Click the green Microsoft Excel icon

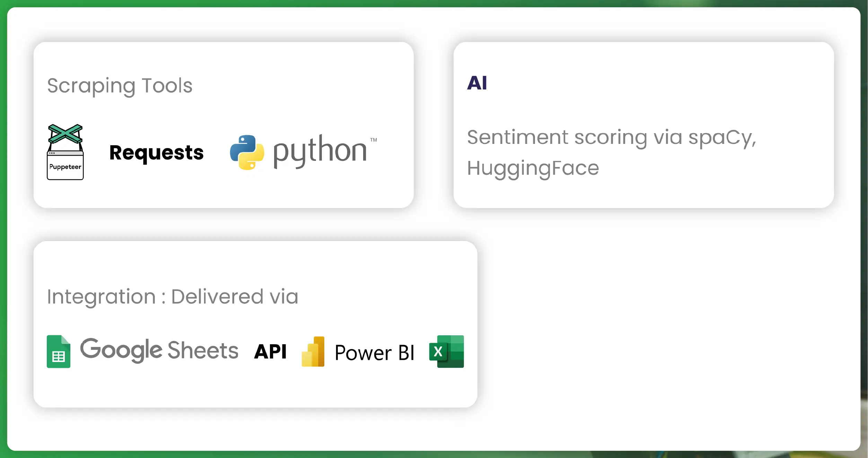pyautogui.click(x=446, y=352)
